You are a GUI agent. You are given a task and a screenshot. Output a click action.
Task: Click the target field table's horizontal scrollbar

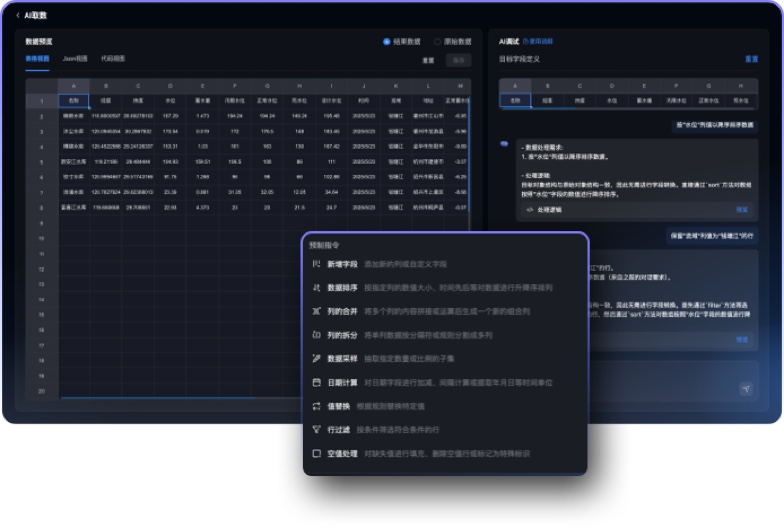538,108
